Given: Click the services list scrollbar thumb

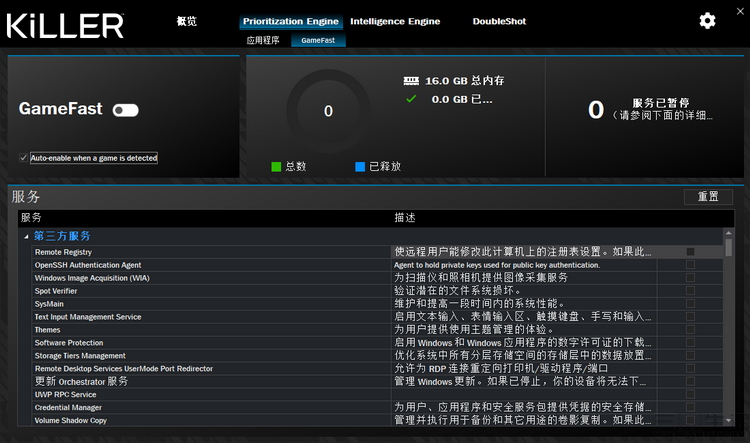Looking at the screenshot, I should (728, 247).
